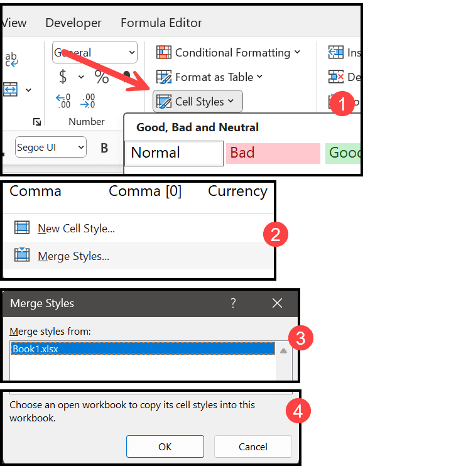The width and height of the screenshot is (456, 476).
Task: Expand the Segoe UI font dropdown
Action: [51, 147]
